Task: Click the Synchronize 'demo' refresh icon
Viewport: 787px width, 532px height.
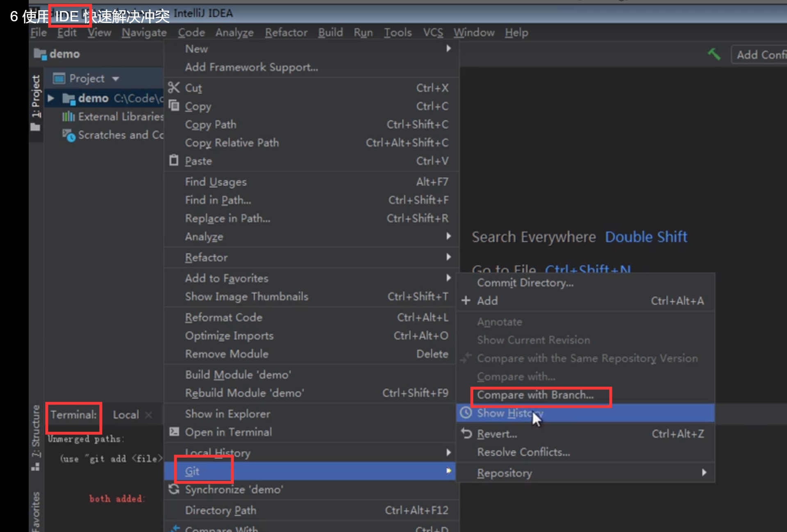Action: [174, 489]
